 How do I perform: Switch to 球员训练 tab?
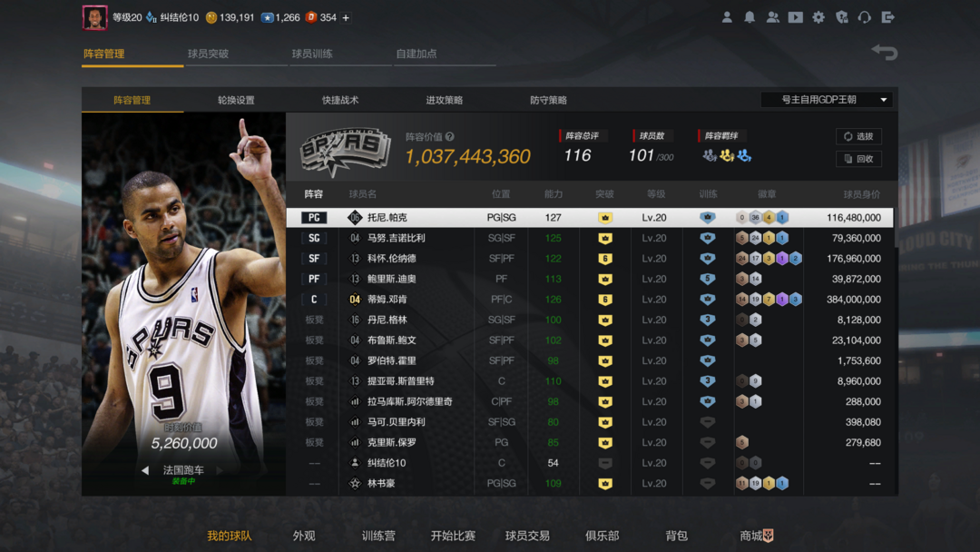312,54
